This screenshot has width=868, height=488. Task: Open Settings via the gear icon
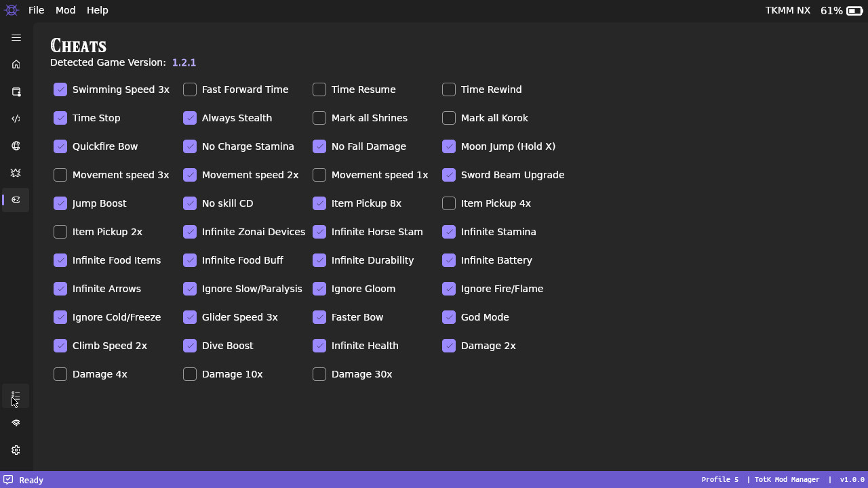click(16, 450)
